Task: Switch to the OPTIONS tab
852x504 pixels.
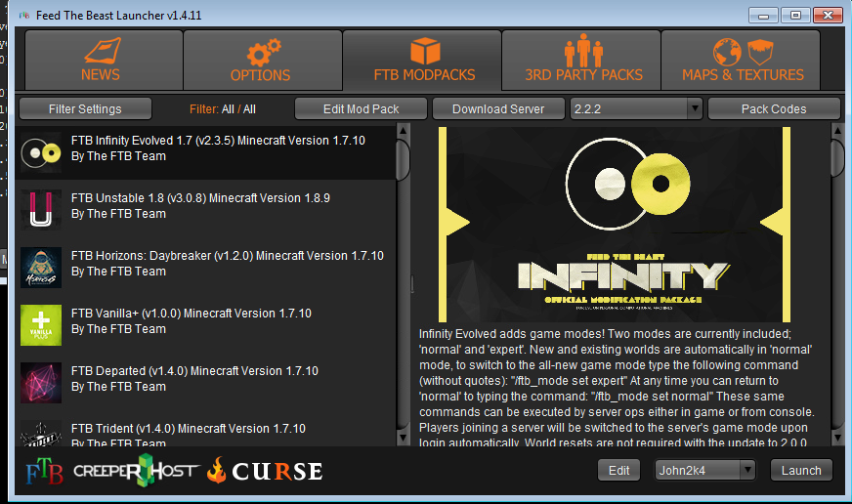Action: click(x=263, y=60)
